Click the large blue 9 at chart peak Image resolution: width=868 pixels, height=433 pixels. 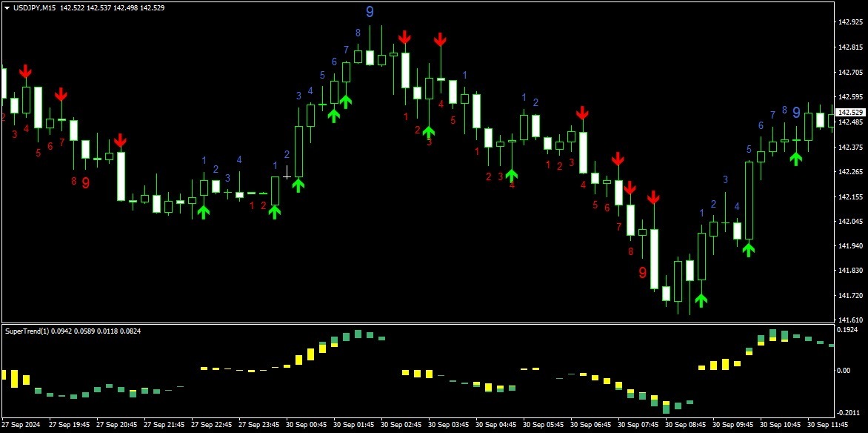[x=370, y=11]
